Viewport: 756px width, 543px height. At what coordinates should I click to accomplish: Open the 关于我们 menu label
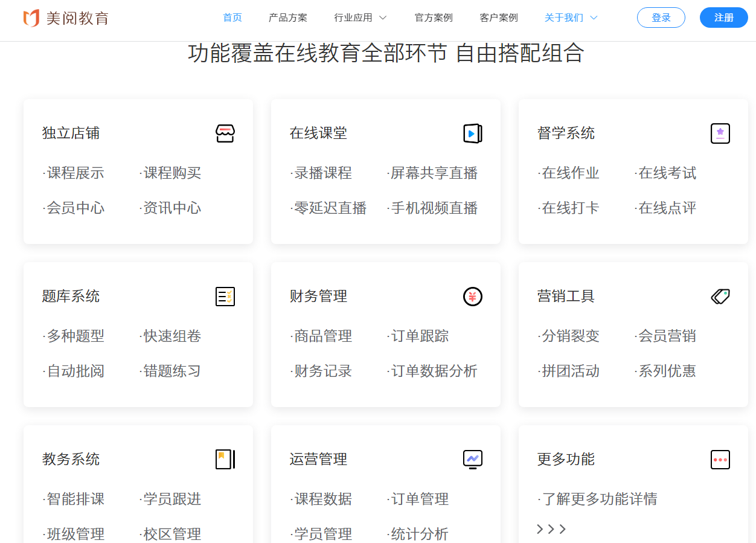pyautogui.click(x=564, y=18)
